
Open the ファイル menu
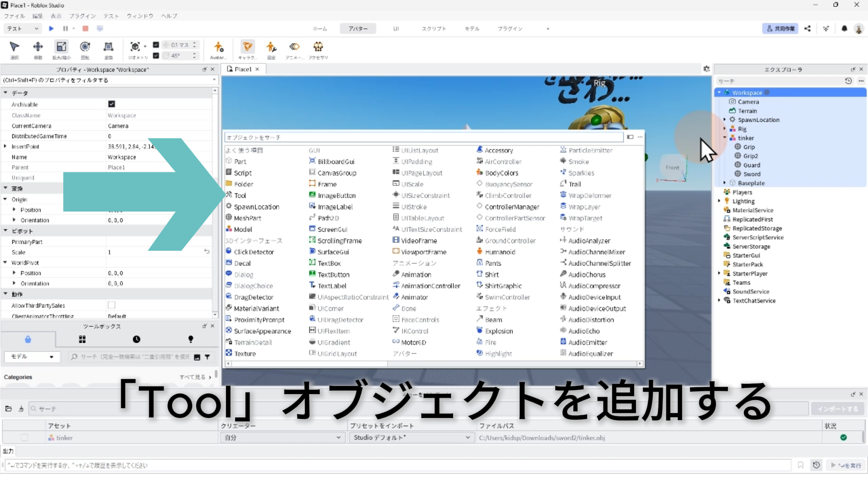14,16
